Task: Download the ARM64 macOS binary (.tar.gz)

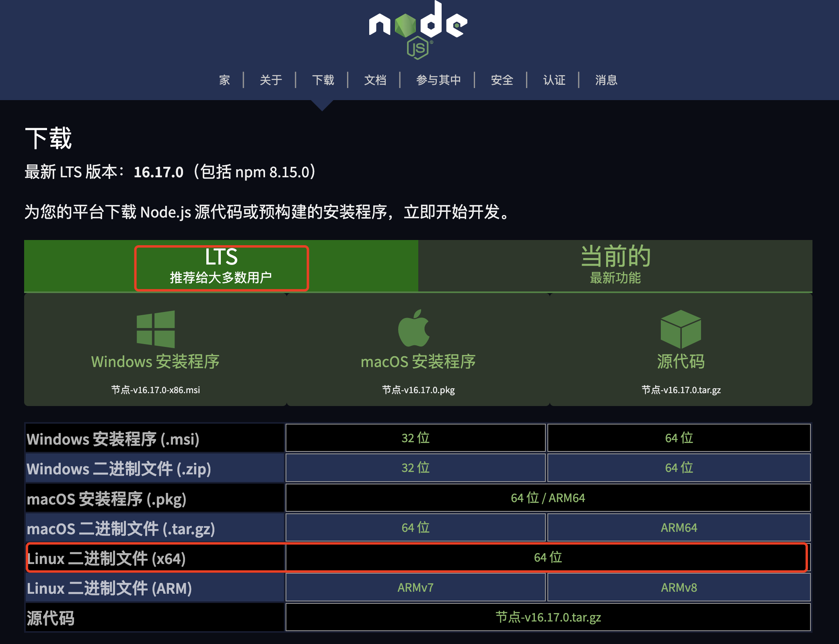Action: 679,527
